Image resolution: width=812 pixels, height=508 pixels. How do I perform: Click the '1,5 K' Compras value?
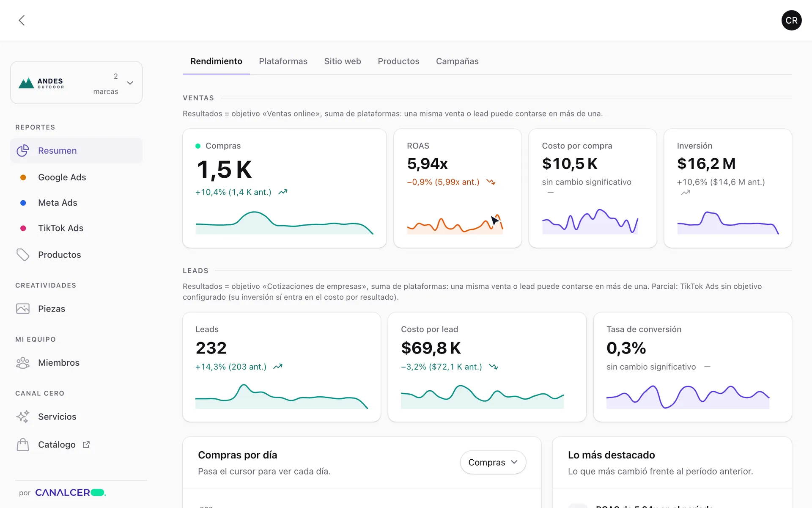point(224,170)
